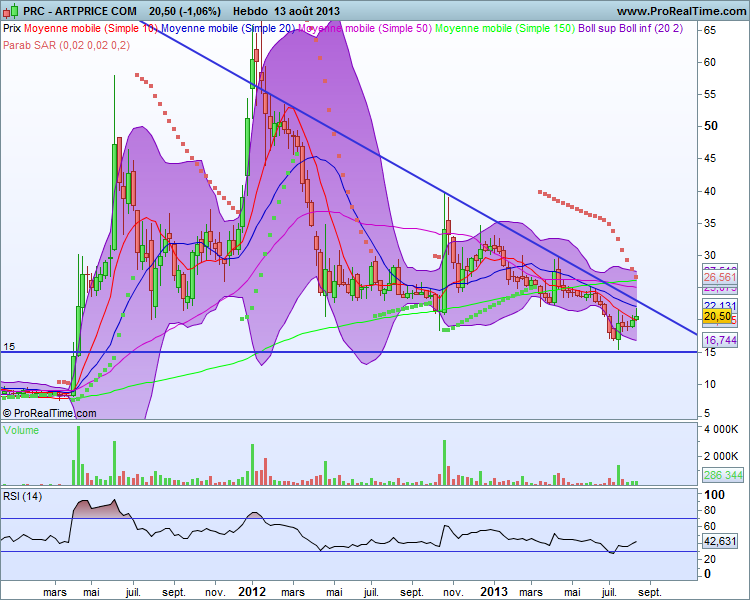Click the 50 price axis label
750x600 pixels.
(x=711, y=126)
